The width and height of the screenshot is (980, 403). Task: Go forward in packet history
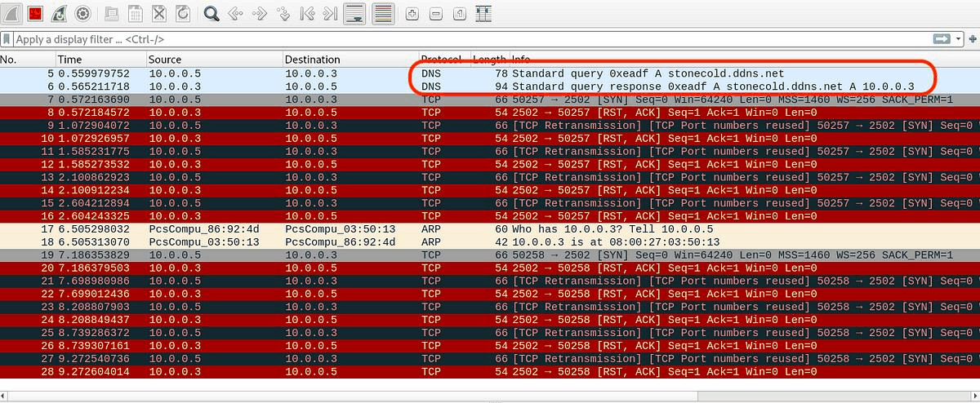259,13
